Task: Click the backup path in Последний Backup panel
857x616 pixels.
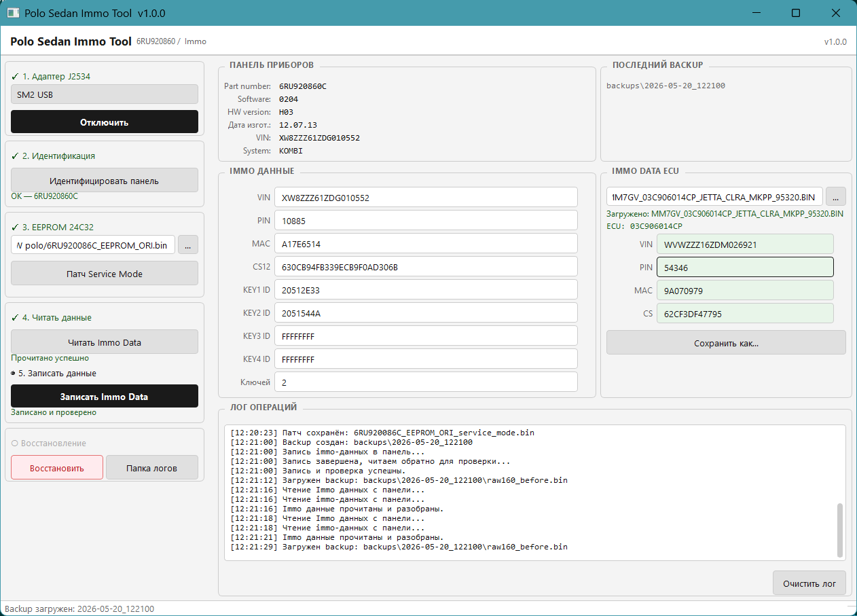Action: coord(665,86)
